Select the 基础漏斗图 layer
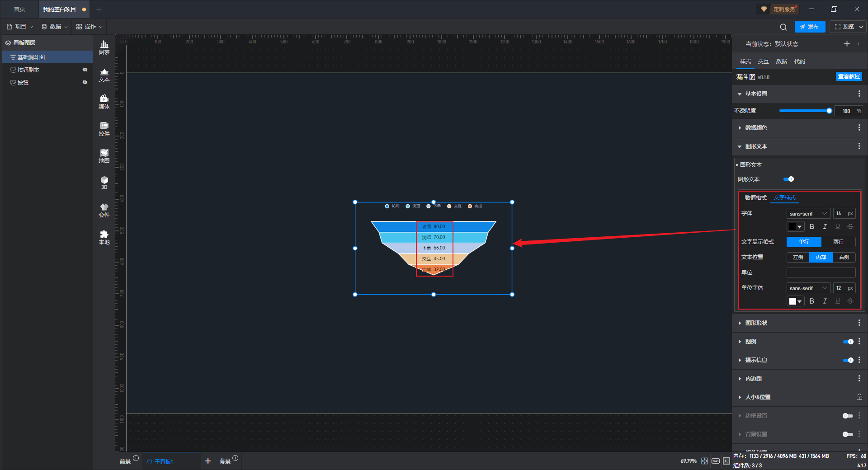This screenshot has width=868, height=470. click(x=47, y=57)
